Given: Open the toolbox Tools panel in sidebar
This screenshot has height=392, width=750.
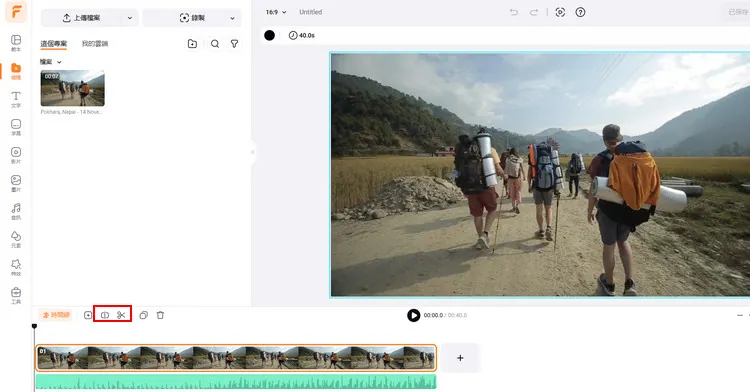Looking at the screenshot, I should click(x=16, y=295).
